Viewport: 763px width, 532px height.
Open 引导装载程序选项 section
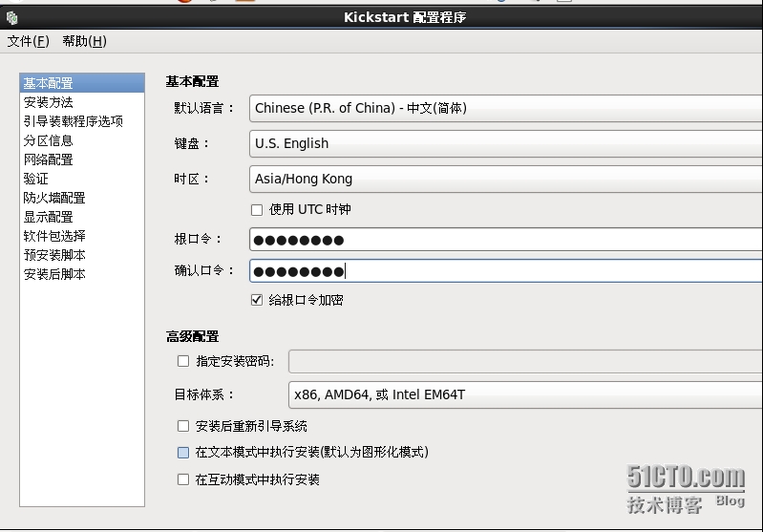tap(82, 121)
